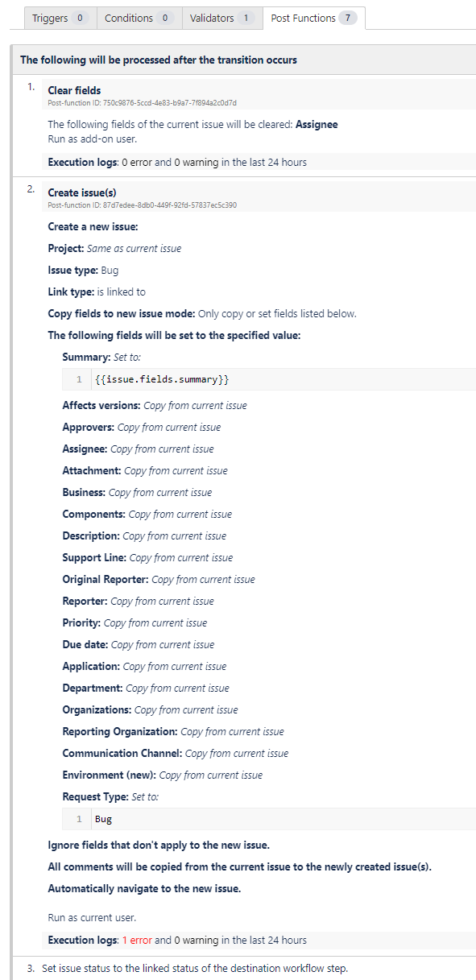Click the Clear fields post-function title
This screenshot has width=476, height=980.
tap(74, 90)
